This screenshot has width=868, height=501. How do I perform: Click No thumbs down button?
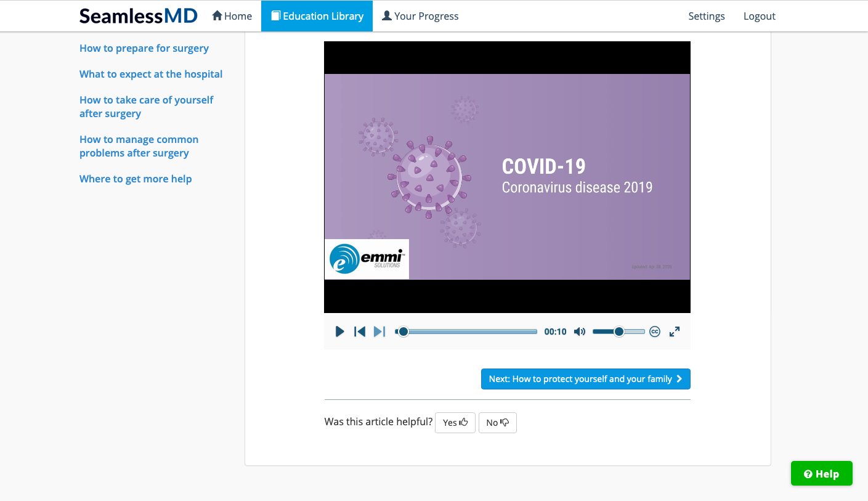[497, 423]
